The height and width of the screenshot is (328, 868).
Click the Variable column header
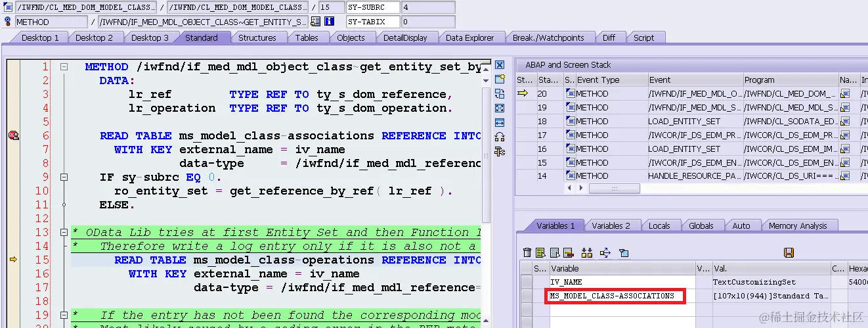click(x=622, y=268)
